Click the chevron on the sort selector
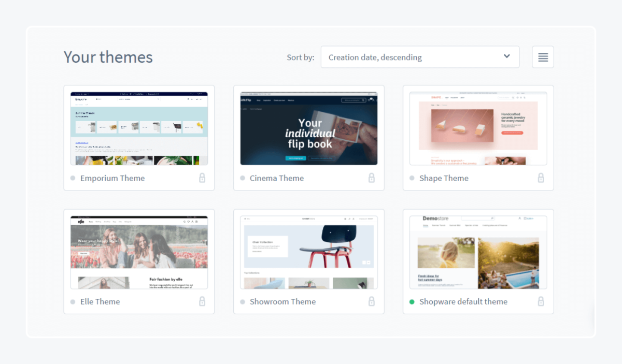 (506, 57)
